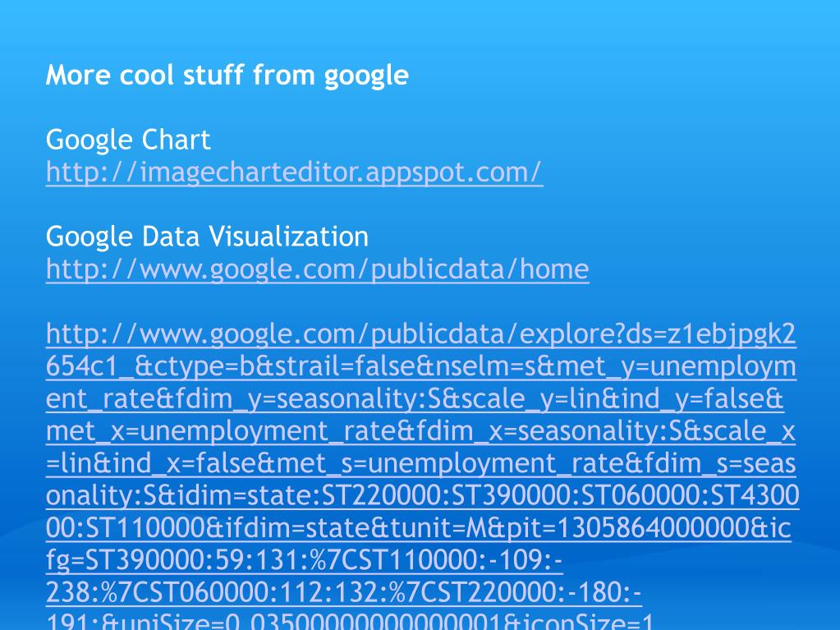Click the 'Google Data Visualization' heading text
This screenshot has width=840, height=630.
pyautogui.click(x=207, y=237)
